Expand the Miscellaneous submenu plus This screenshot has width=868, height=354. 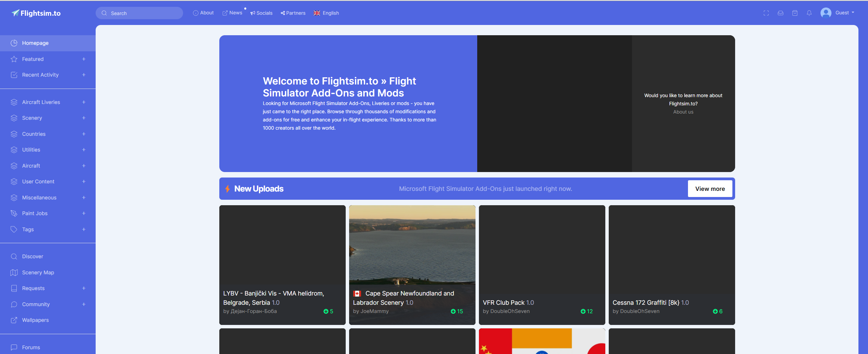(84, 198)
